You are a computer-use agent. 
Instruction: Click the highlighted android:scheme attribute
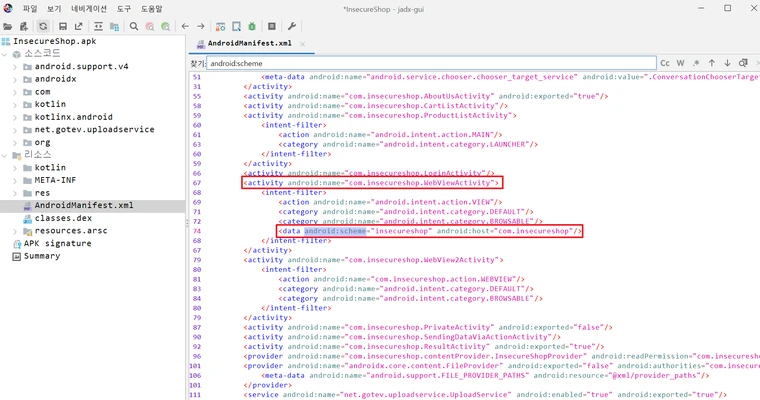pyautogui.click(x=335, y=231)
